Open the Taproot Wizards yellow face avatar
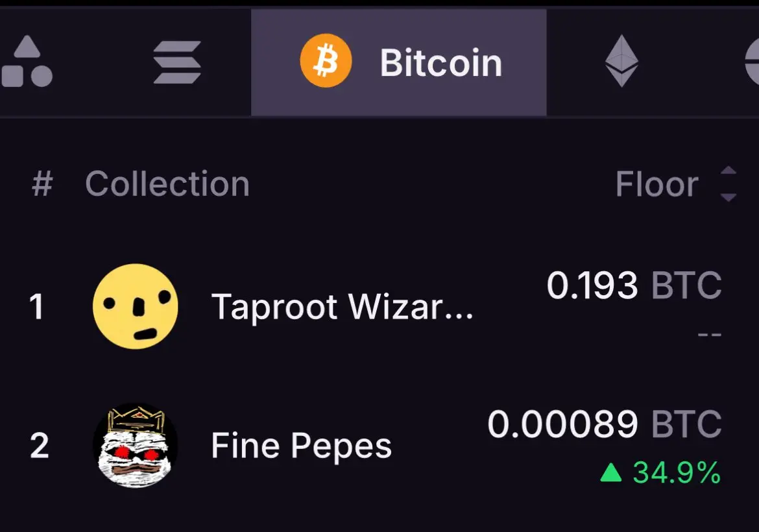 click(x=135, y=306)
